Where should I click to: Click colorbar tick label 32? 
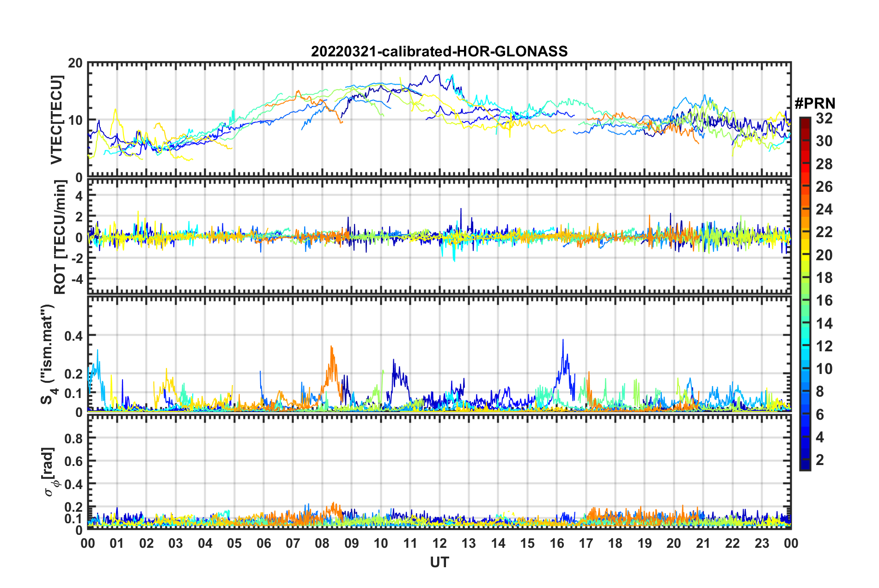pyautogui.click(x=824, y=118)
